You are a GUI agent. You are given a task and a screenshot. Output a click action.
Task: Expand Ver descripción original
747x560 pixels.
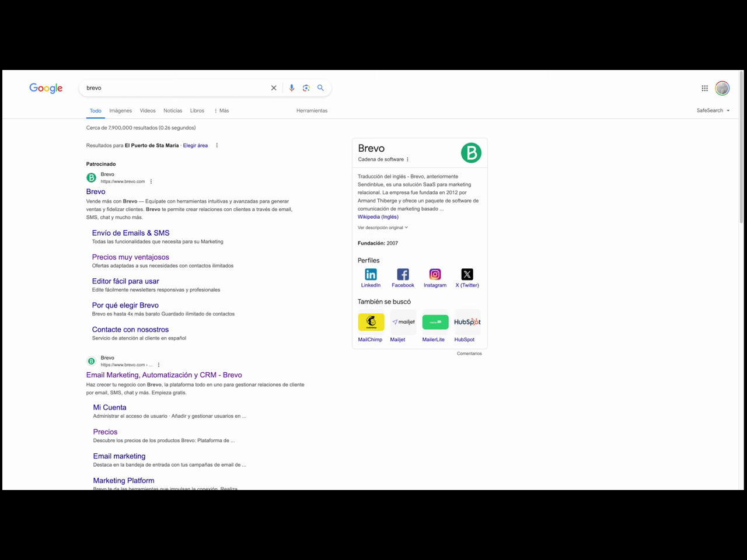pos(383,228)
